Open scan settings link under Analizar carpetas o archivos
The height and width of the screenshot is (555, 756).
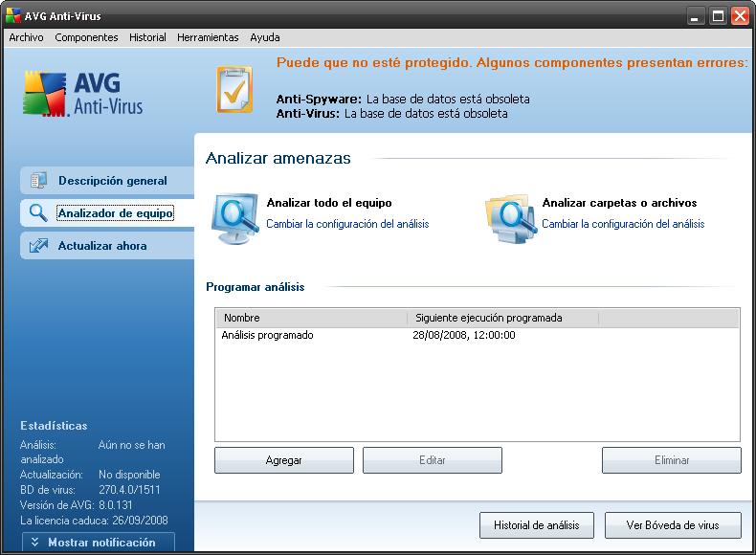[x=623, y=224]
